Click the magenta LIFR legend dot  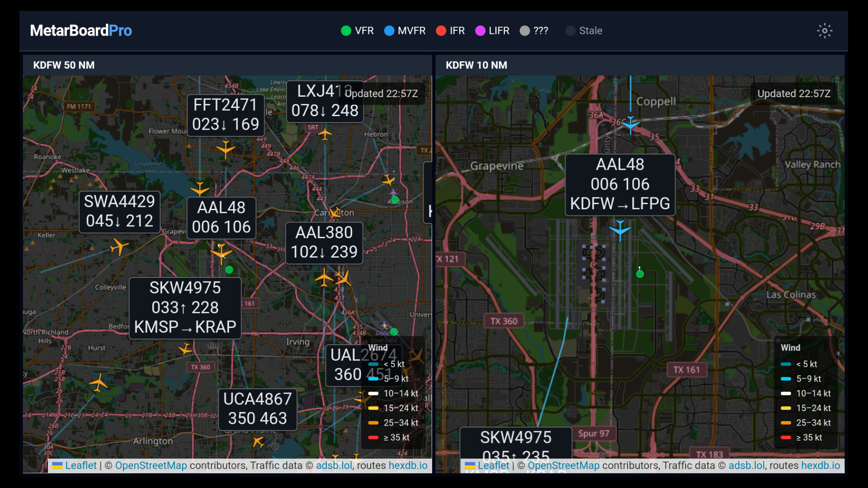pyautogui.click(x=480, y=31)
